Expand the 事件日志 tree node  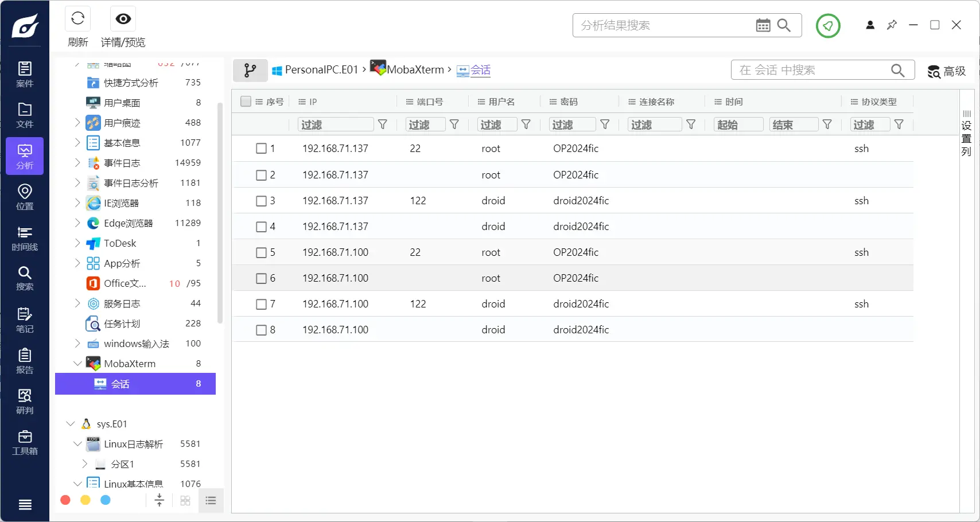[77, 162]
